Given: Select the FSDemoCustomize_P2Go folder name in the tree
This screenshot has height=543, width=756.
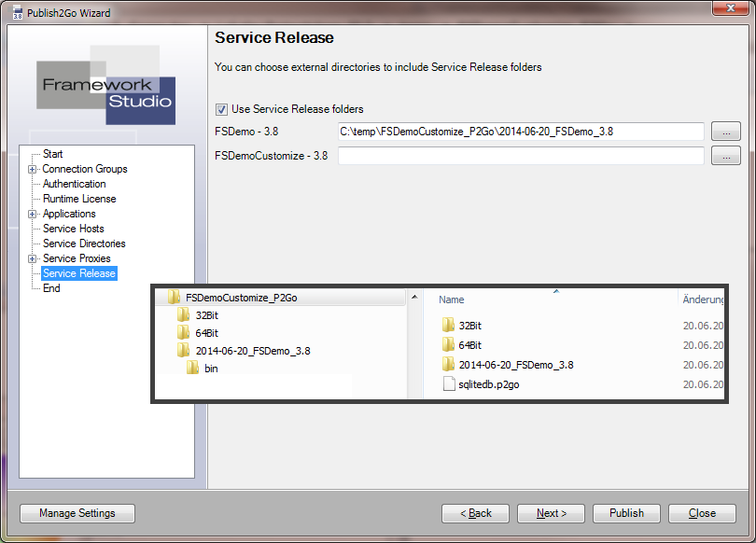Looking at the screenshot, I should (x=242, y=298).
